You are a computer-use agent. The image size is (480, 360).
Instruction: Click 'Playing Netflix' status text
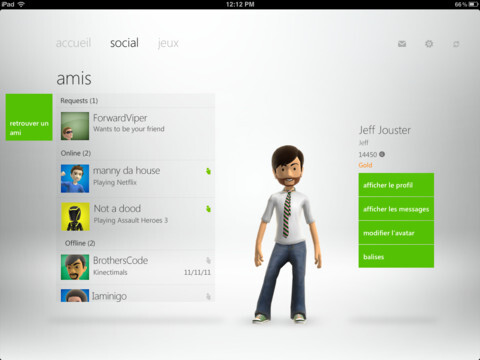point(115,182)
